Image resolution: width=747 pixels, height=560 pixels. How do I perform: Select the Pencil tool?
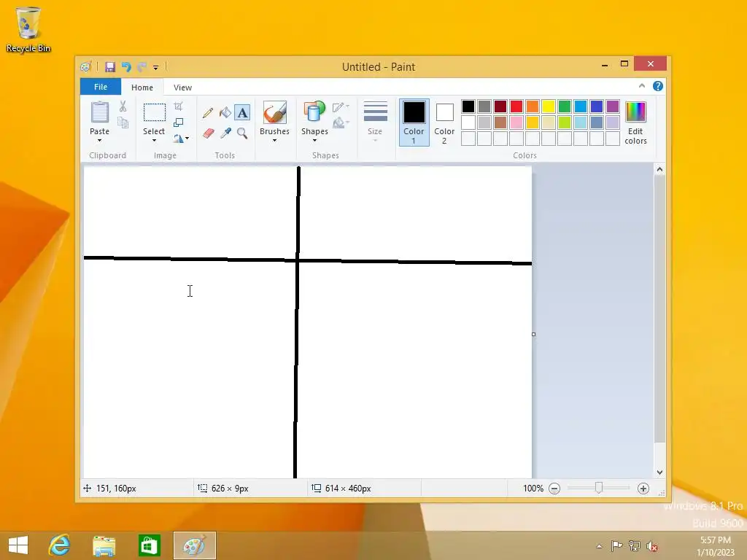[208, 113]
